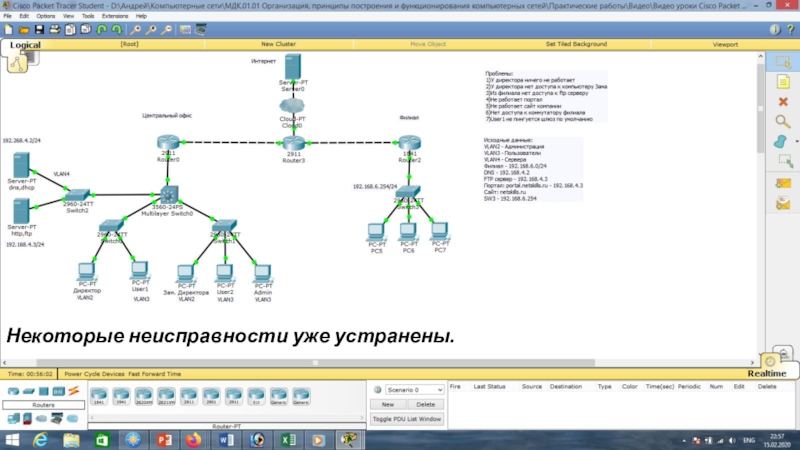Click the Viewport button

point(725,44)
